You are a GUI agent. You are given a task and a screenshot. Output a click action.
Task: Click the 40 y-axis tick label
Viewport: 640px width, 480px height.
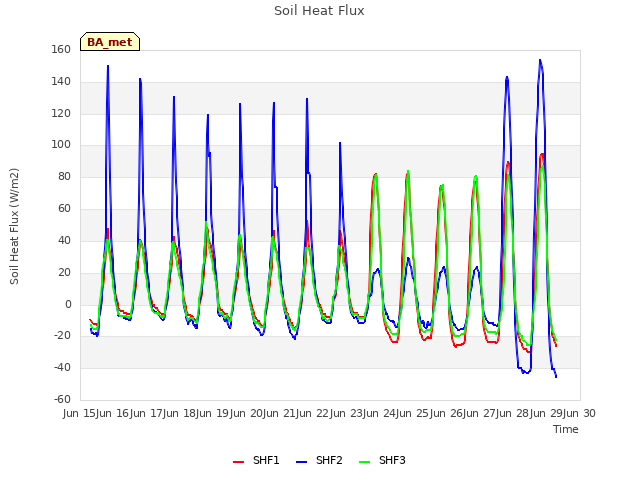[x=64, y=240]
